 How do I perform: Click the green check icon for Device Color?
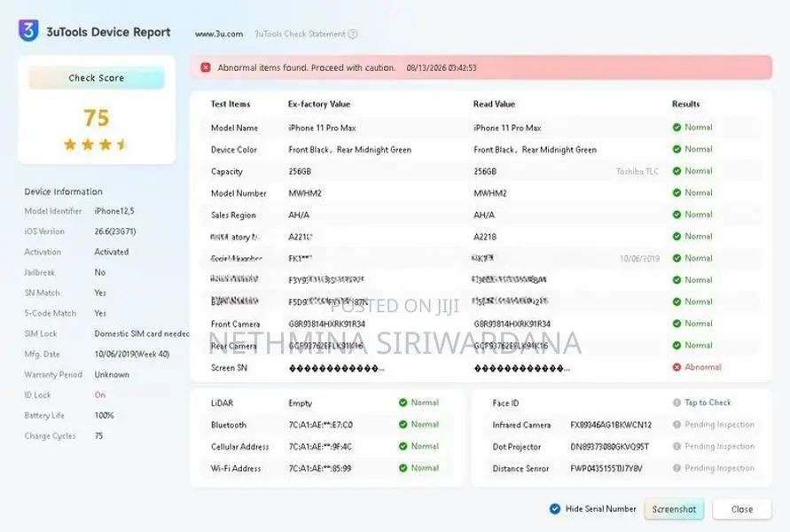pos(677,149)
